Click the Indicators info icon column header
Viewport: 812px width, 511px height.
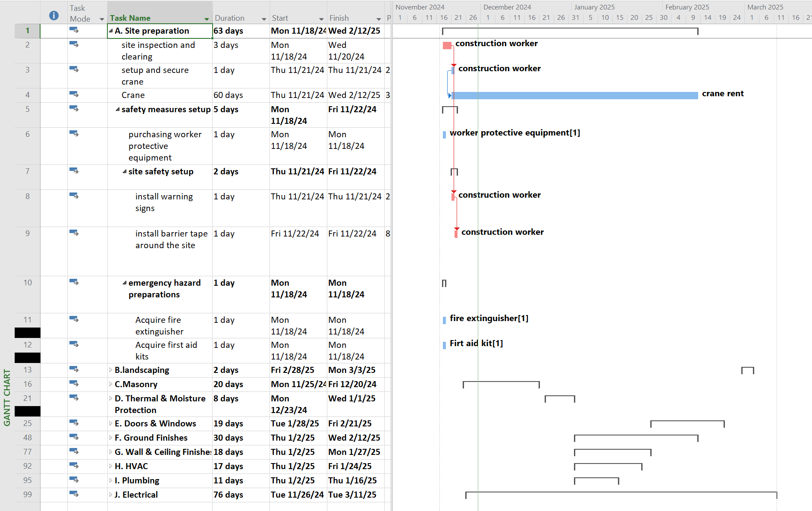54,16
